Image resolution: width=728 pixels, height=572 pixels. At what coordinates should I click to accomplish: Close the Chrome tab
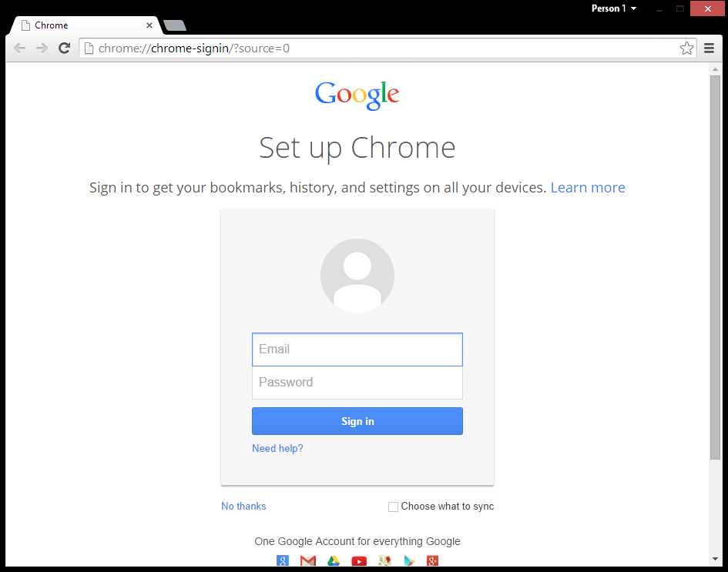(x=149, y=25)
